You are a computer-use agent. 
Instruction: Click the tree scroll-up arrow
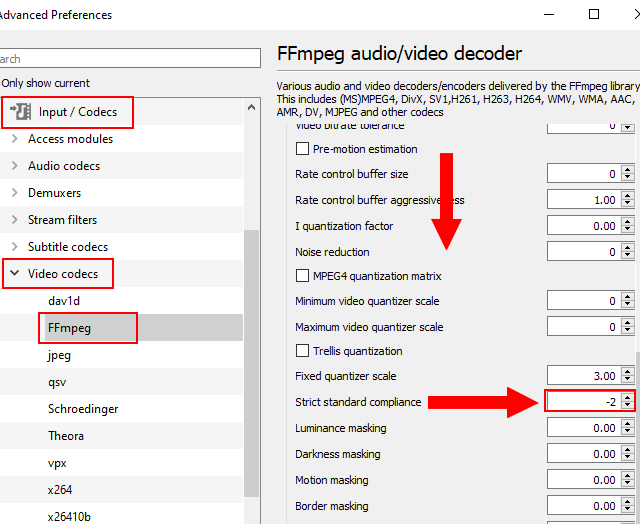click(x=251, y=107)
